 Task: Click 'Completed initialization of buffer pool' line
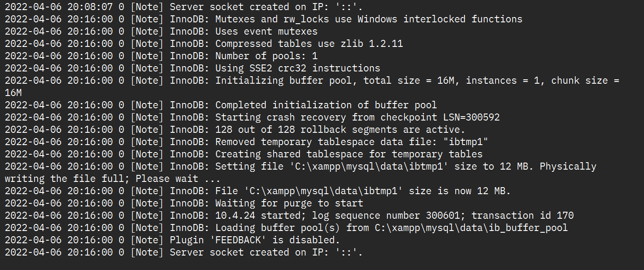221,105
